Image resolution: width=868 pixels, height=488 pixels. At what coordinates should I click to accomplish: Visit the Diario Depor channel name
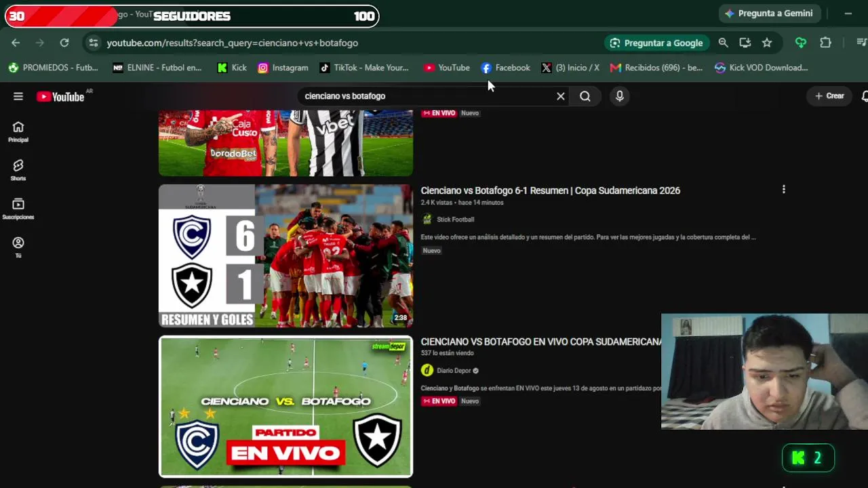coord(454,371)
